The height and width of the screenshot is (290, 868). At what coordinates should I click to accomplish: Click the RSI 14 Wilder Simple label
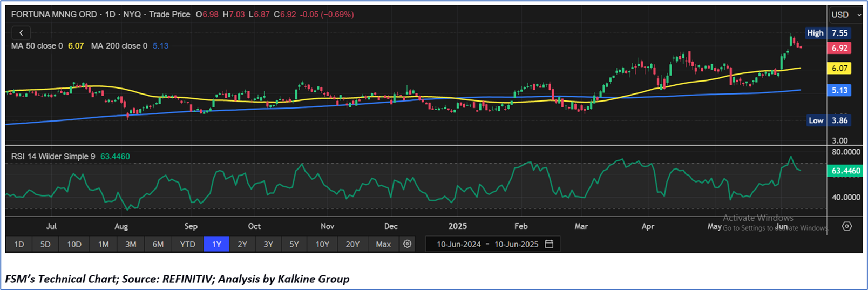click(53, 157)
